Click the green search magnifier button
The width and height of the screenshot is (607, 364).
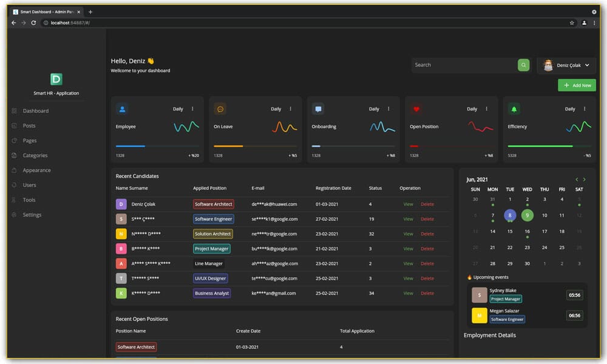(x=523, y=64)
